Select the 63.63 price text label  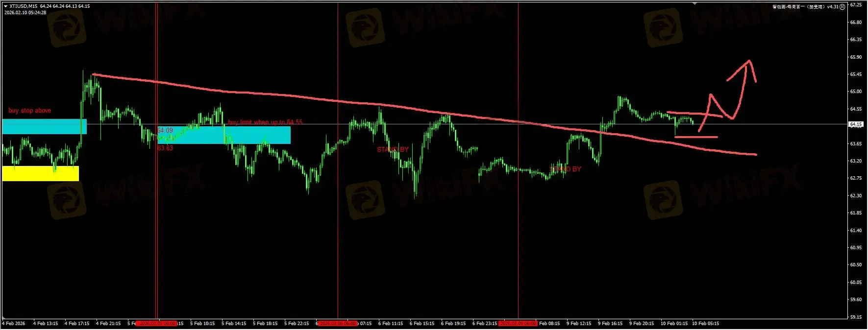165,148
